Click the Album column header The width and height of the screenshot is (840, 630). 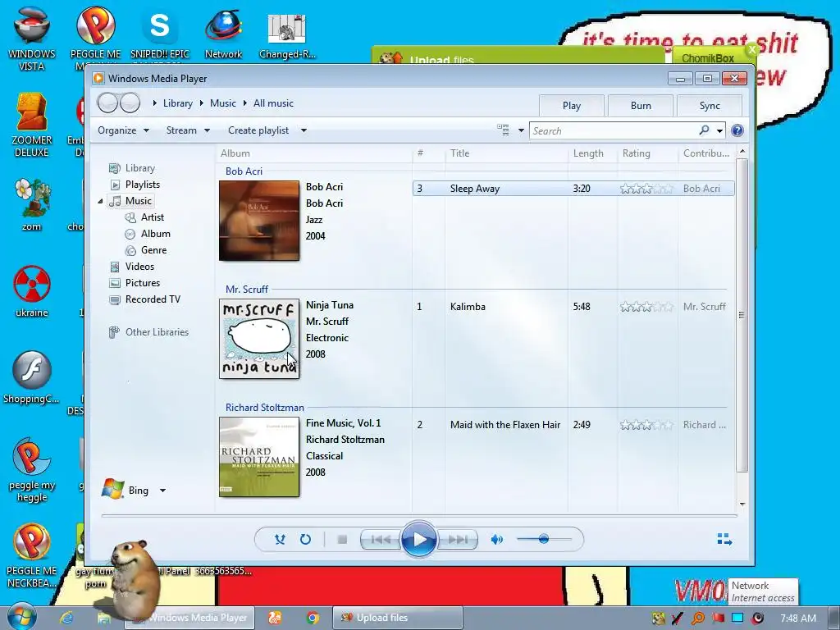pos(314,153)
